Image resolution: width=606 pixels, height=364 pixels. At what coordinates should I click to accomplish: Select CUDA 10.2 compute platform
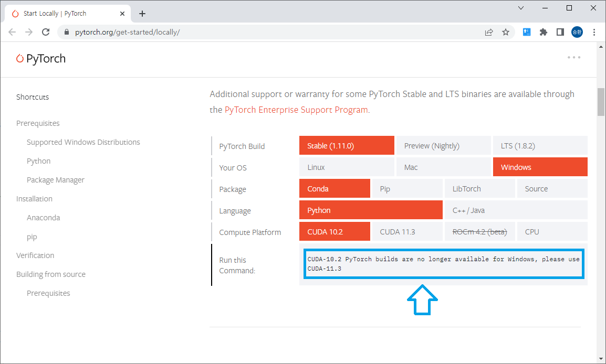point(335,232)
